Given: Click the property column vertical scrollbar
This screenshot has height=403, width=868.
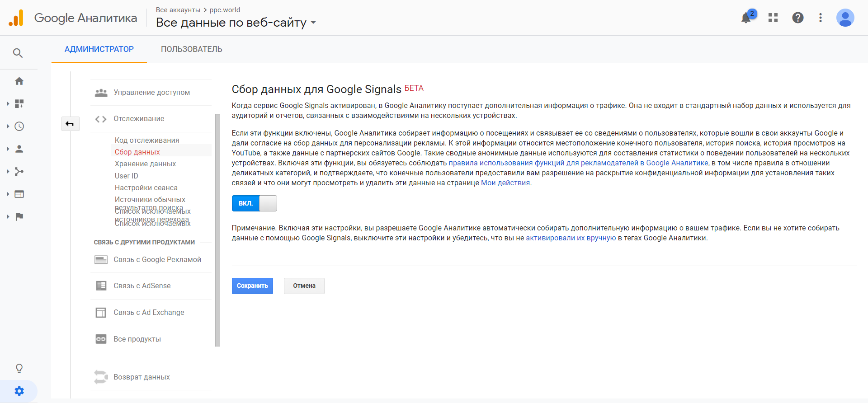Looking at the screenshot, I should [x=217, y=230].
